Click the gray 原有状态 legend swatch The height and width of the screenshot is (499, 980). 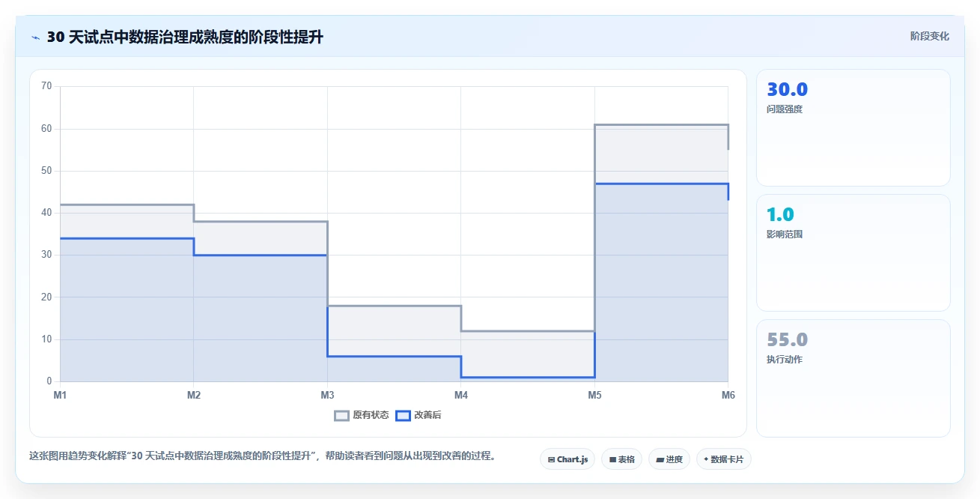pos(341,415)
